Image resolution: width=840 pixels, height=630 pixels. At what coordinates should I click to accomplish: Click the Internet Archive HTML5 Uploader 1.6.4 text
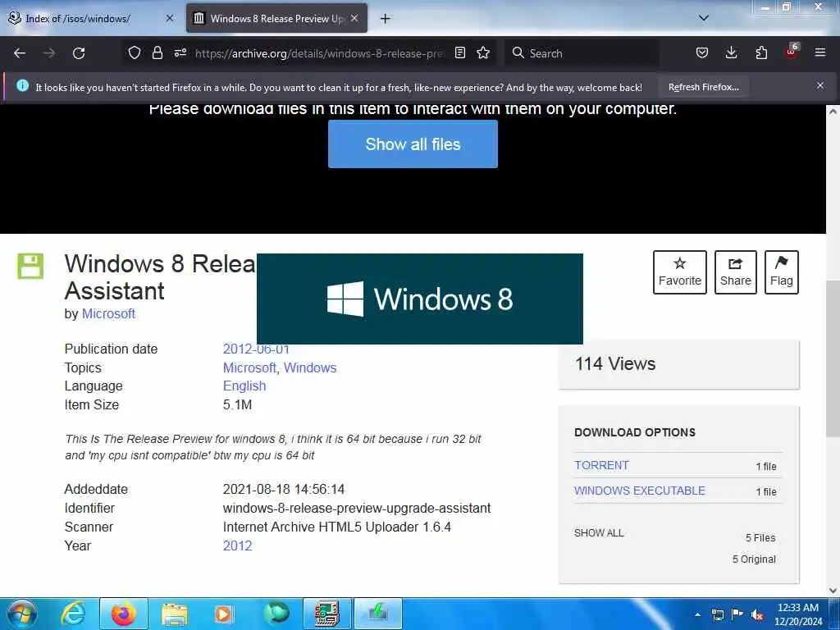[x=337, y=527]
